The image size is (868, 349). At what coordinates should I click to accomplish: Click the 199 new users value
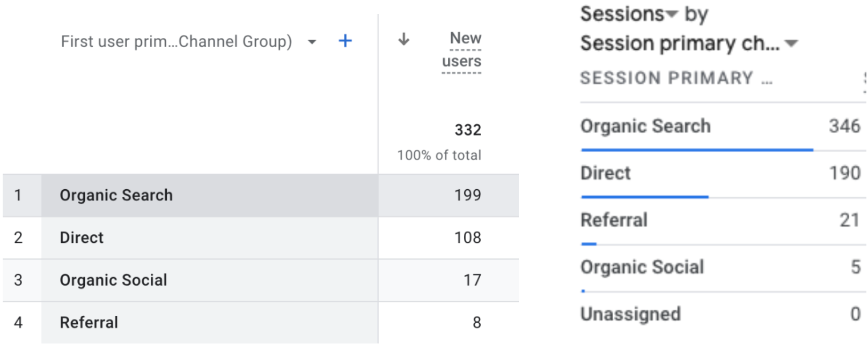(467, 195)
